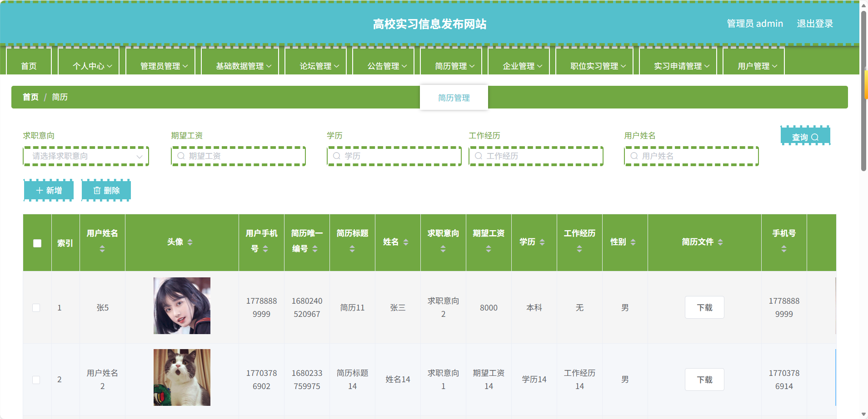Sort by 性别 column arrows

tap(633, 242)
